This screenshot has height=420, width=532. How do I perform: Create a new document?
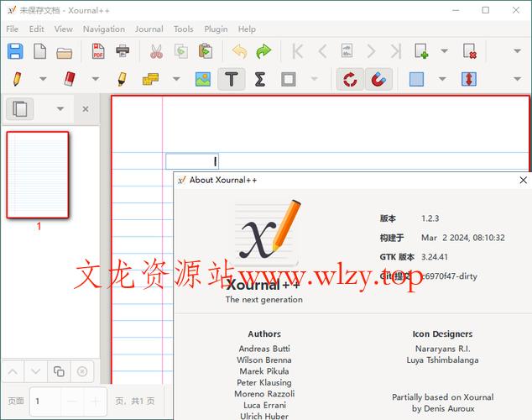tap(39, 51)
